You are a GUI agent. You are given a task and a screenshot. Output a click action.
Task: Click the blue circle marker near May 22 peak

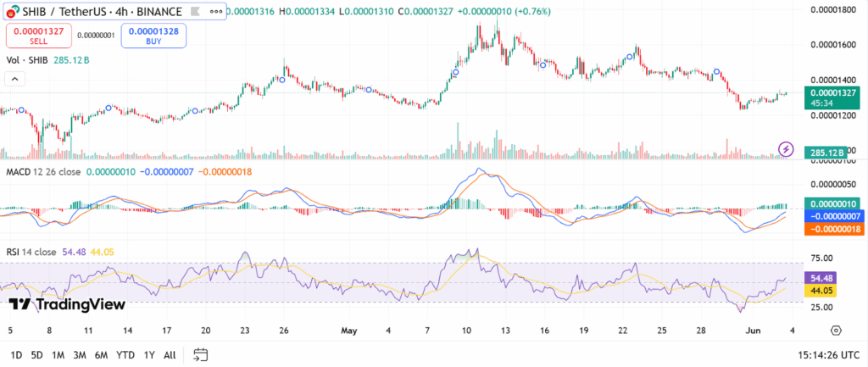point(630,57)
